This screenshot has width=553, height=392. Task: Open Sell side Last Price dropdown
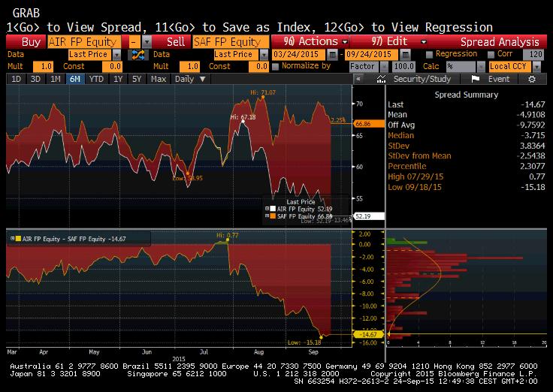(x=264, y=55)
